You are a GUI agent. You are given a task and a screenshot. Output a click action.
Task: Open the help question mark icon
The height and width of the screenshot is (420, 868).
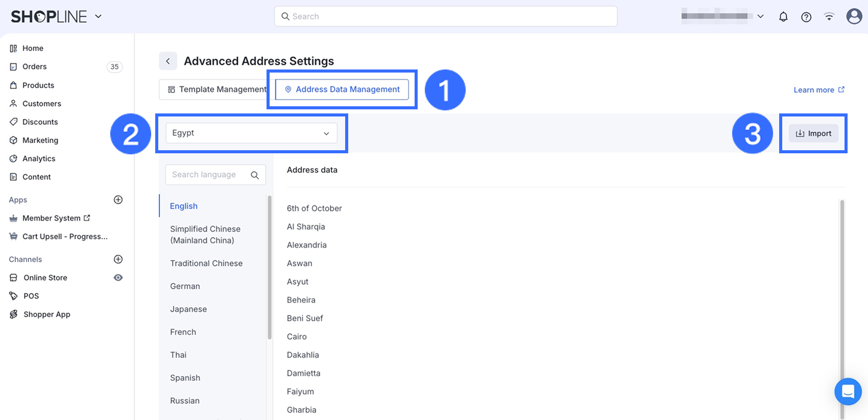(806, 17)
